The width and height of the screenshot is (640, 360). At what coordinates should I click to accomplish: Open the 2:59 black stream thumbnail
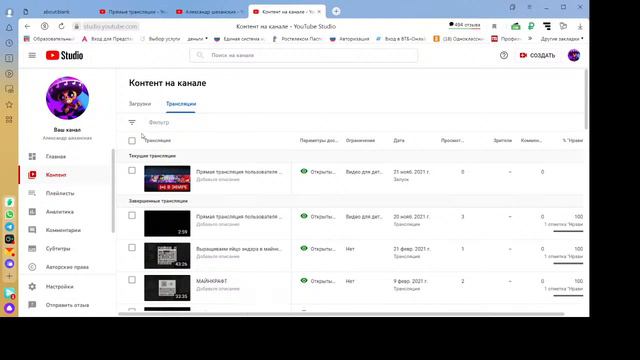coord(167,224)
